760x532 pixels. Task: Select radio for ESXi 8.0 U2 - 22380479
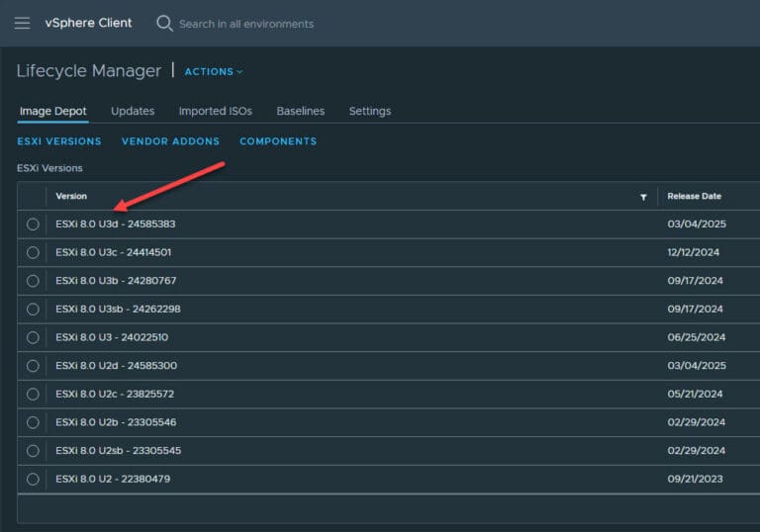pos(33,479)
